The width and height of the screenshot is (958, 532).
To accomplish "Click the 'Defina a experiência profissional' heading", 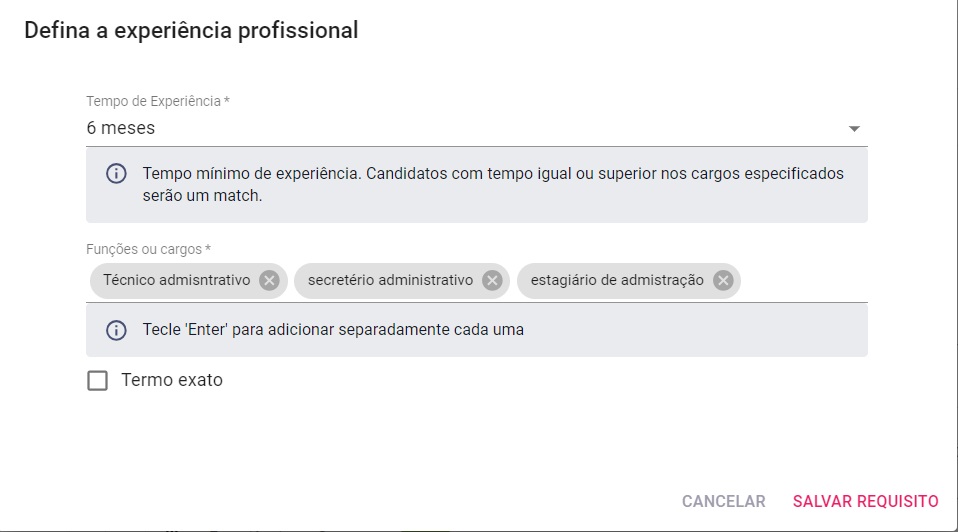I will click(191, 31).
